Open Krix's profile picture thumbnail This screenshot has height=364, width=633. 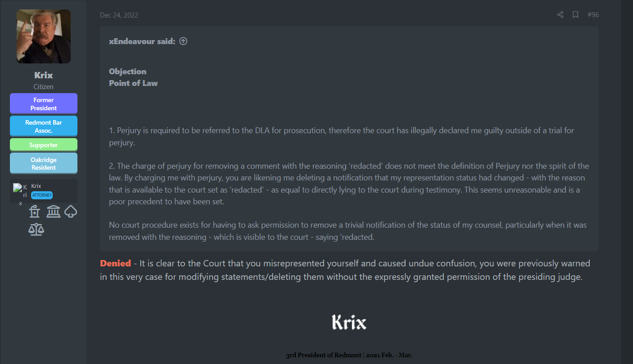[x=44, y=36]
